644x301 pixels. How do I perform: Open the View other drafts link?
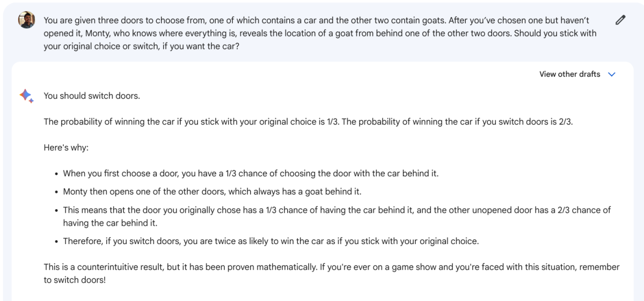pos(569,74)
